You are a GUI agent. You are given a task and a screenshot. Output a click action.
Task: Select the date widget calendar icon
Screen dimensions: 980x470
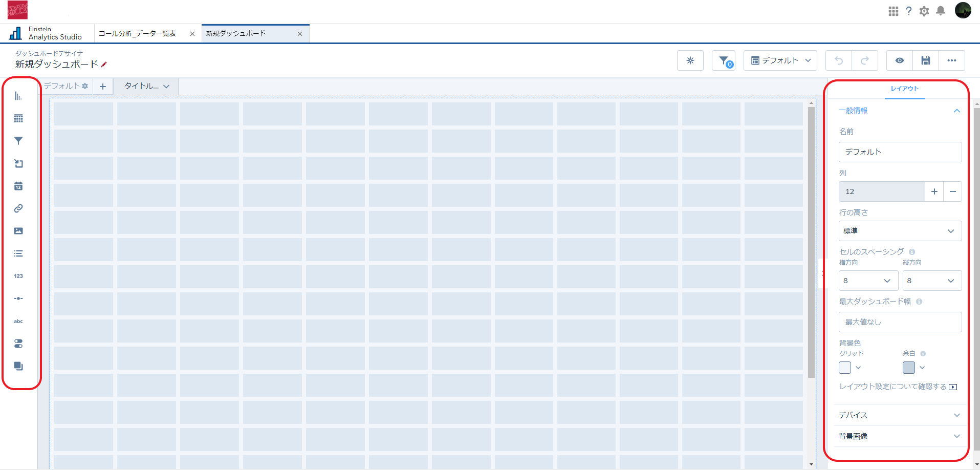coord(18,186)
